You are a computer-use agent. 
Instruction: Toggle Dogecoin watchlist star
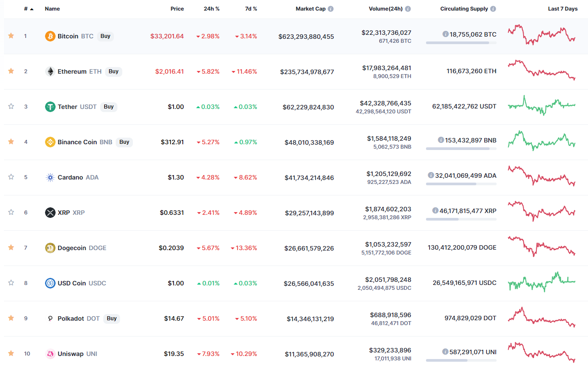coord(11,247)
